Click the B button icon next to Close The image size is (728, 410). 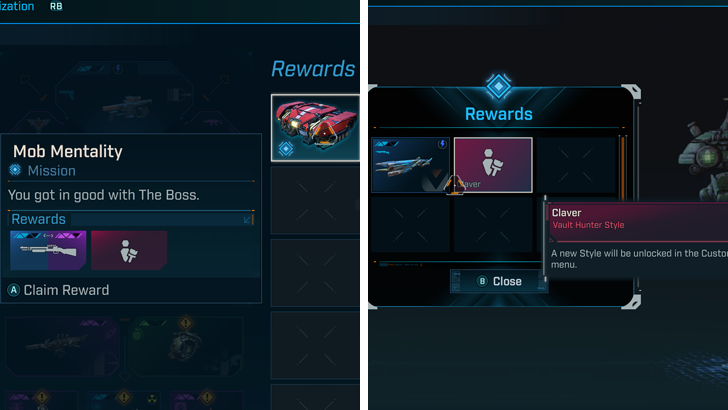(482, 281)
